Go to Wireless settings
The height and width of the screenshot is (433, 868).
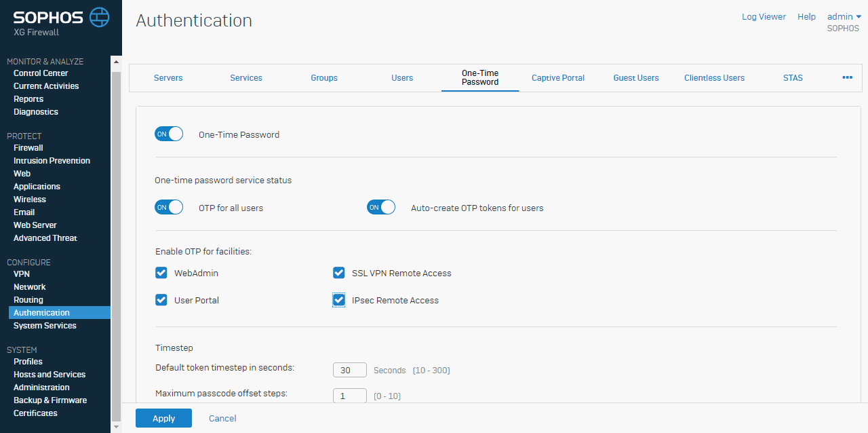30,200
